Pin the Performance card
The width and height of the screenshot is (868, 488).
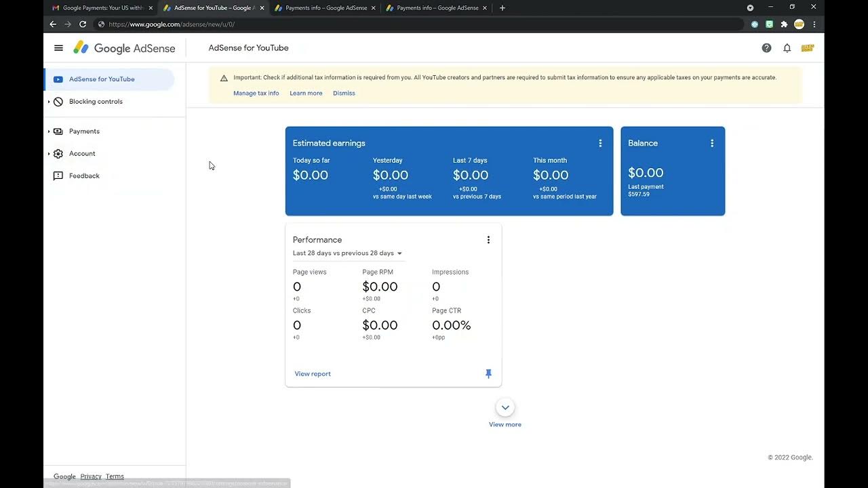pyautogui.click(x=488, y=373)
